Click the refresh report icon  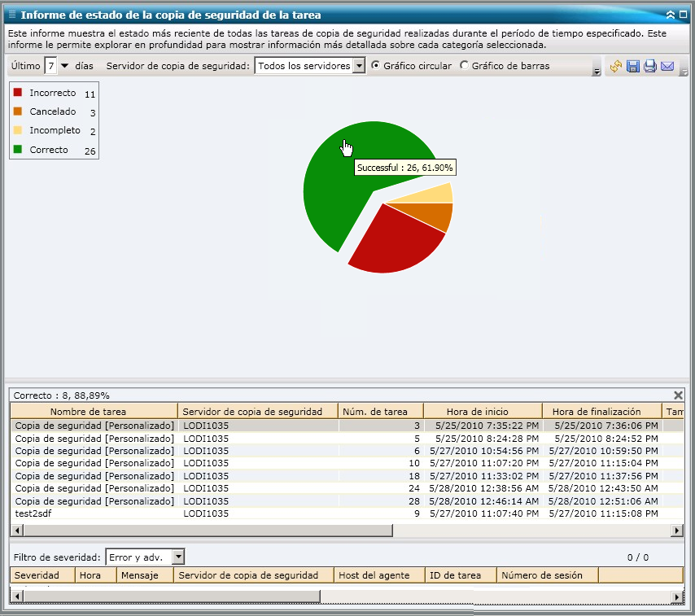616,66
